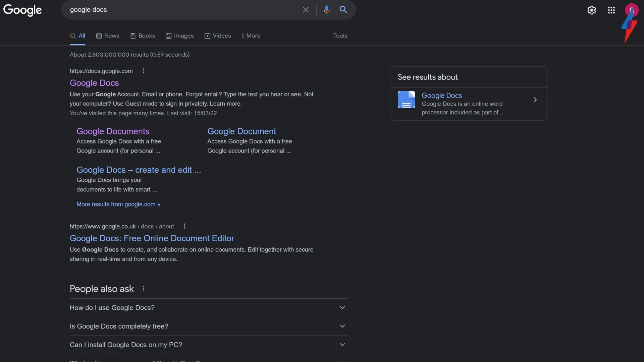Open the Google Documents sitelink
Screen dimensions: 644x362
[x=113, y=131]
